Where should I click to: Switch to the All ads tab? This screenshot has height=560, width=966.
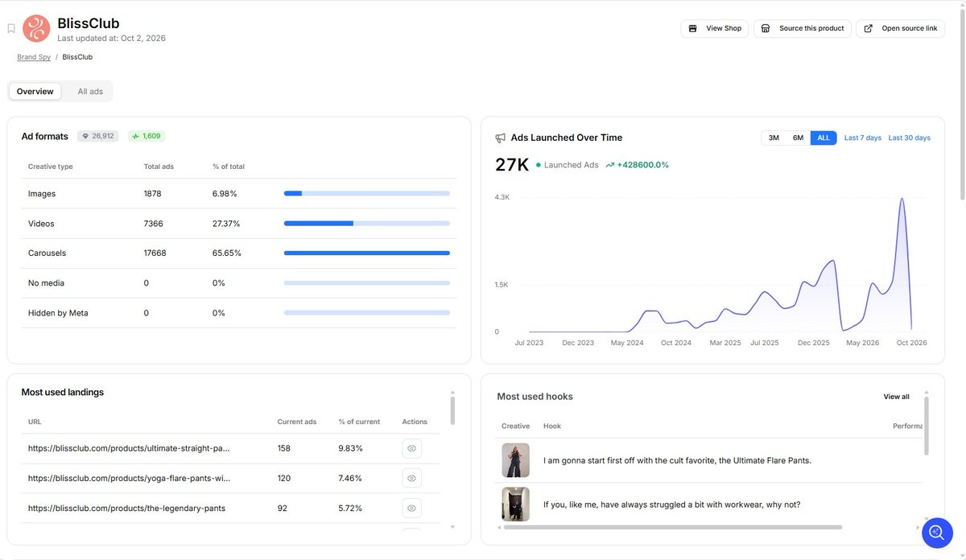tap(90, 92)
